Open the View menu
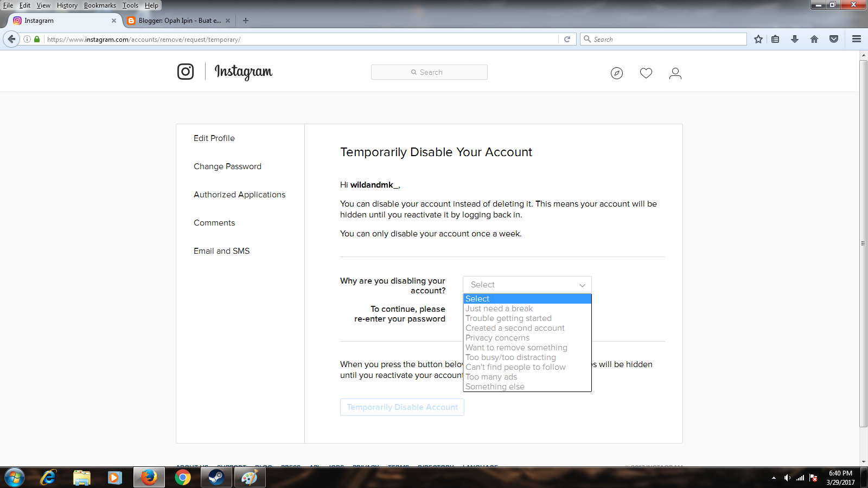This screenshot has height=488, width=868. pos(43,5)
